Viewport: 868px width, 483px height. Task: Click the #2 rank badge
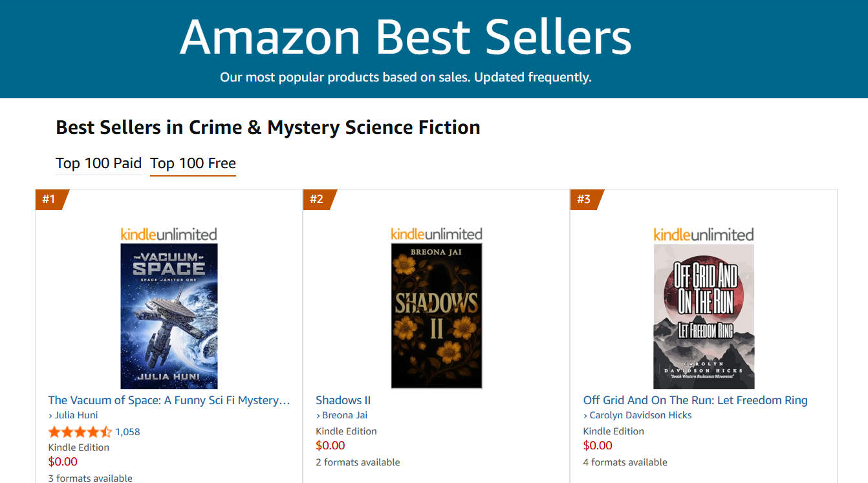(x=317, y=199)
